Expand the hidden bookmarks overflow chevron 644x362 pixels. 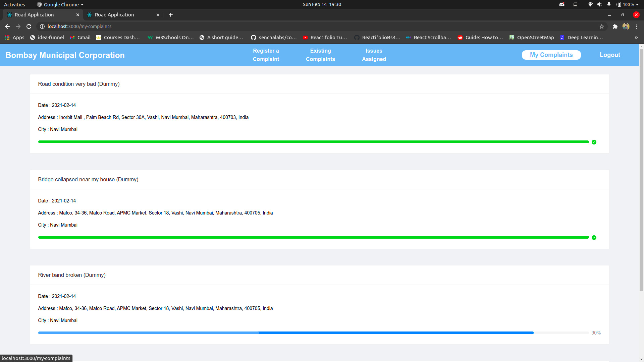click(x=636, y=38)
